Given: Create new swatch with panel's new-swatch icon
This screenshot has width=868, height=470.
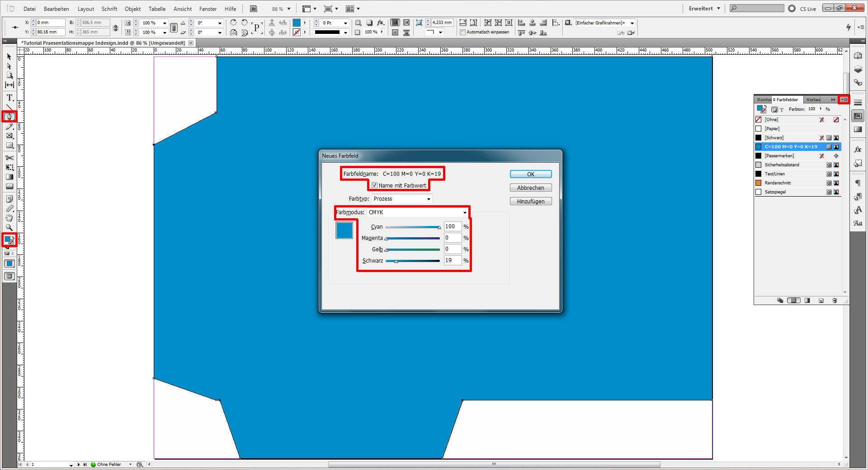Looking at the screenshot, I should (x=821, y=301).
